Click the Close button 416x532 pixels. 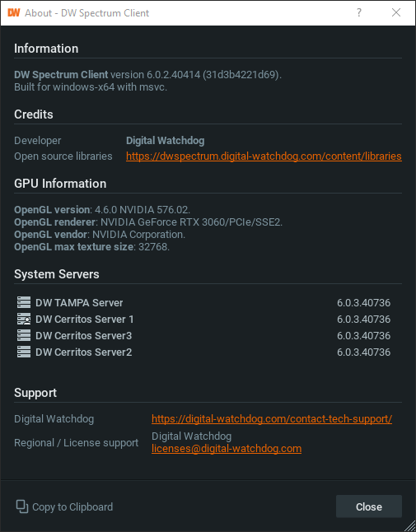click(369, 506)
